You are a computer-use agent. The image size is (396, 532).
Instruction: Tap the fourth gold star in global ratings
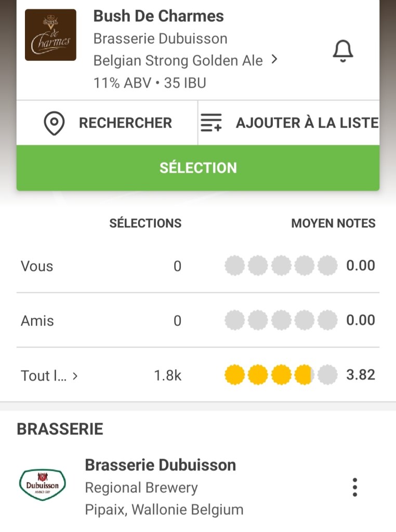pyautogui.click(x=303, y=375)
